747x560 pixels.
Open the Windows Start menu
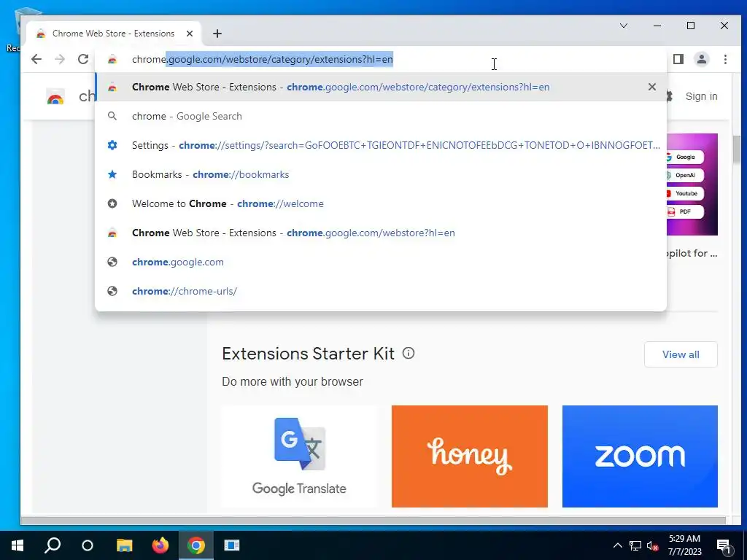18,545
